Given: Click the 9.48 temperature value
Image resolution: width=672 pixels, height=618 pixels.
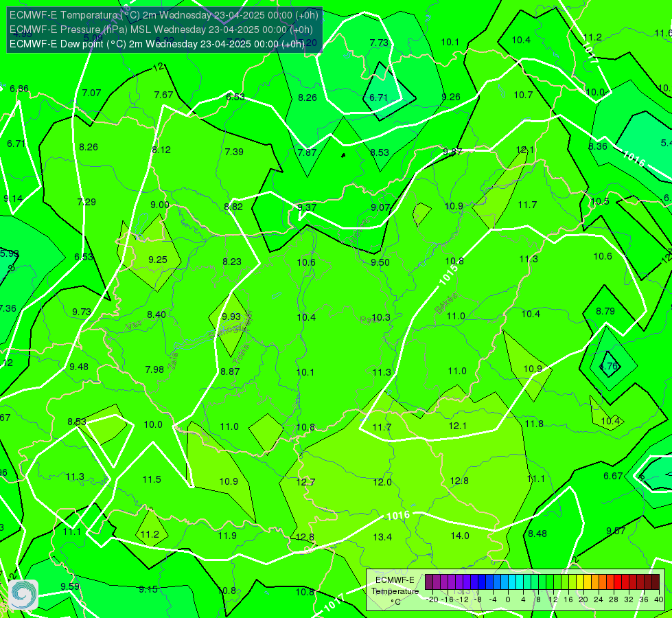Looking at the screenshot, I should [79, 367].
